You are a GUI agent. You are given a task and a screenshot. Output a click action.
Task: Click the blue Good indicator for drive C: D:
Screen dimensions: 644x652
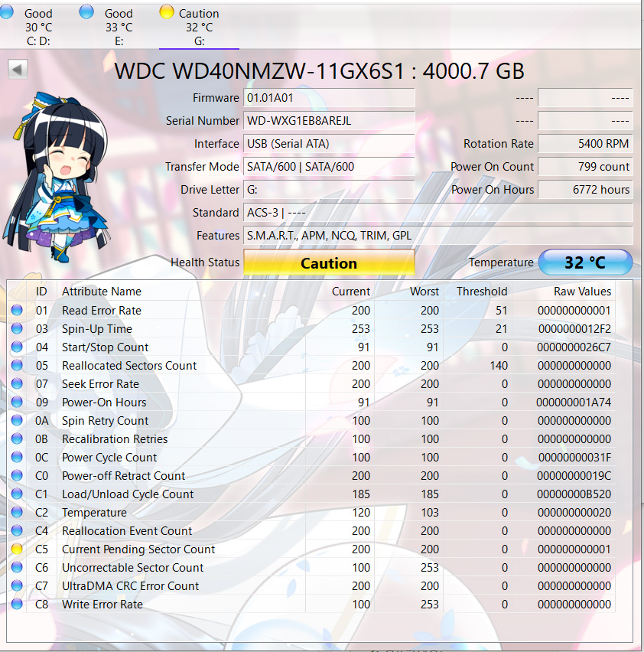coord(6,11)
